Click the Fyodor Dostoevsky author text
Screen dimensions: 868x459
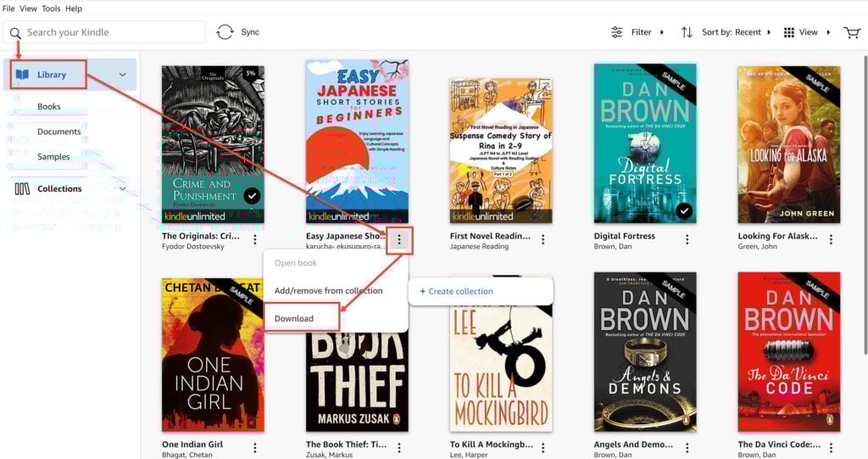[x=193, y=246]
